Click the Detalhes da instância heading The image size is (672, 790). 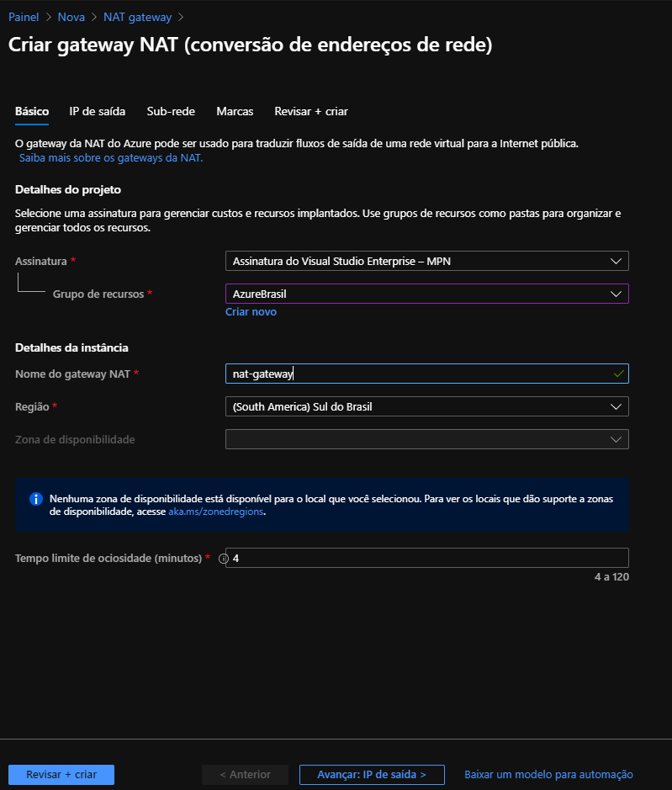point(71,347)
